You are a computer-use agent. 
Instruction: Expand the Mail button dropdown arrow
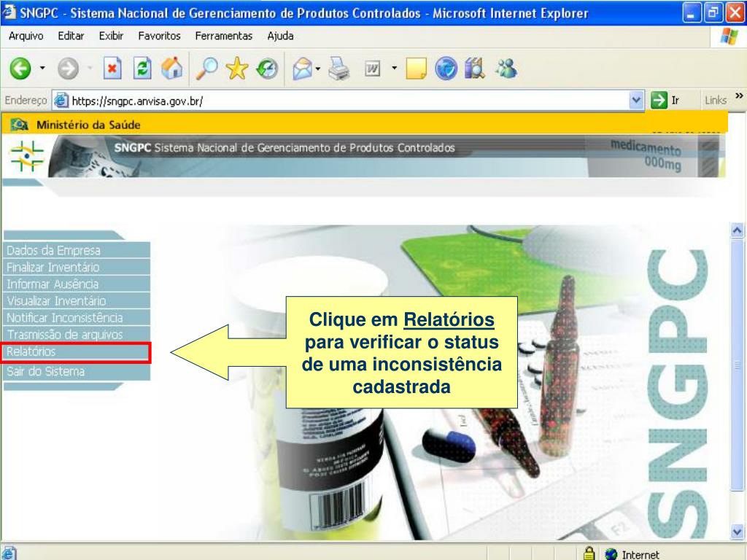pos(318,68)
